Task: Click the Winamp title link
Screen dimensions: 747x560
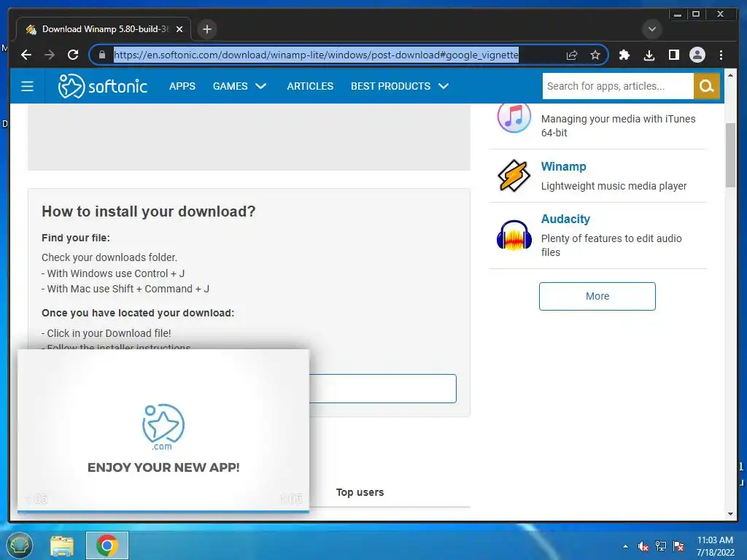Action: [x=564, y=167]
